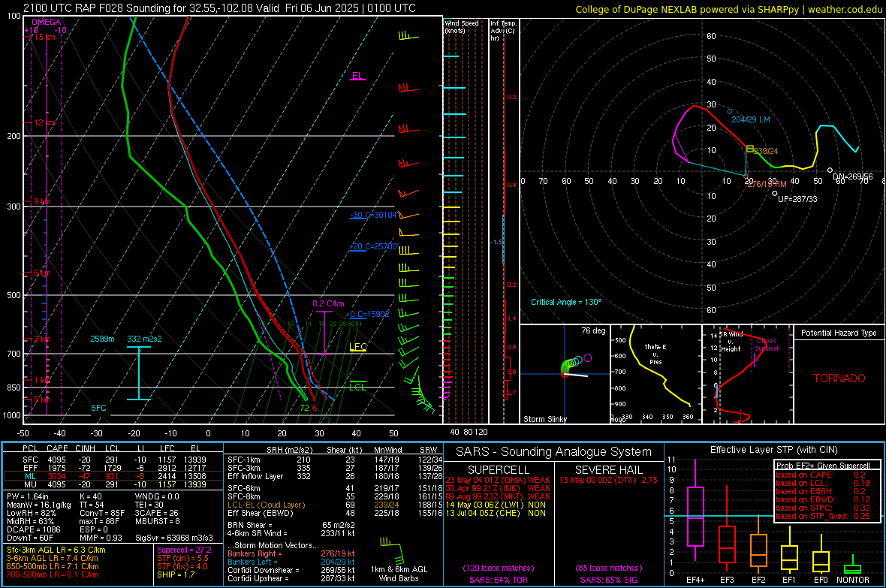Select the Potential Hazard Type header
The width and height of the screenshot is (886, 588).
tap(839, 333)
